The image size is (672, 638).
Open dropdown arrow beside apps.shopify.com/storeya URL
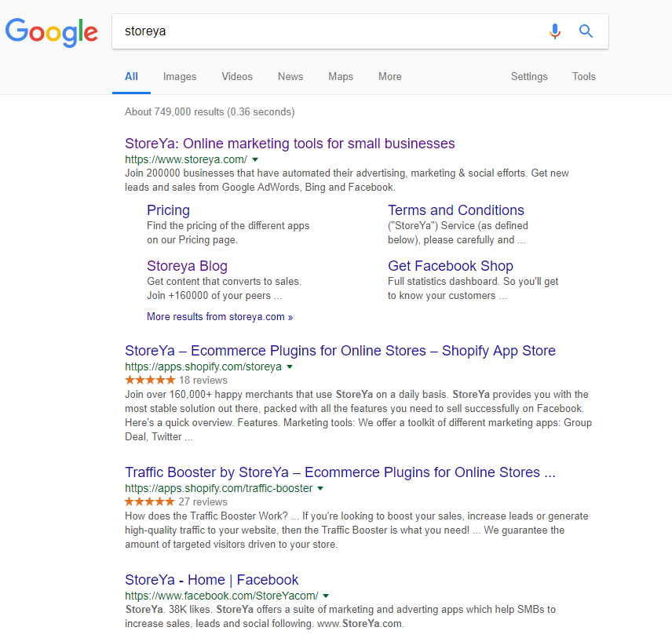click(290, 366)
